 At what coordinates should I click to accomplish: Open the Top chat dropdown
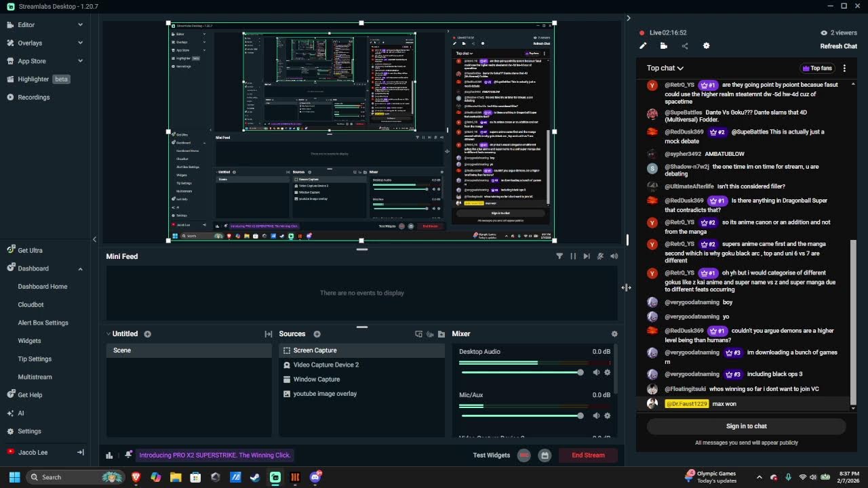[x=665, y=68]
